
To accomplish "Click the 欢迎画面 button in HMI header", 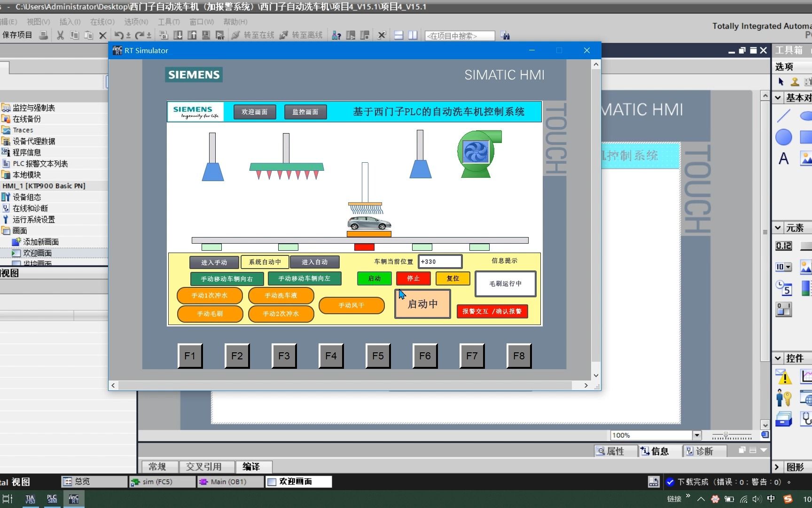I will coord(255,112).
